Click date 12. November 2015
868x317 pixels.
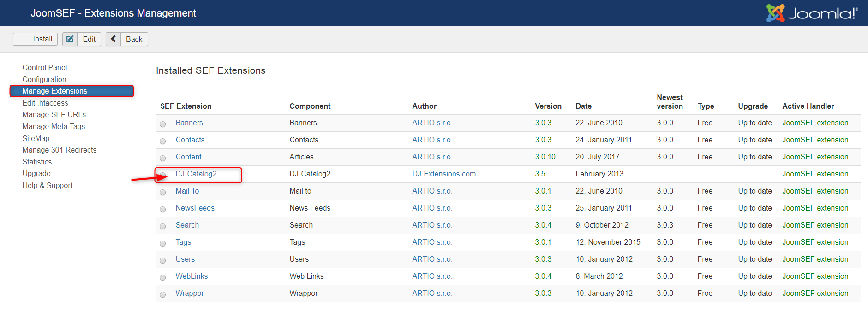coord(608,242)
